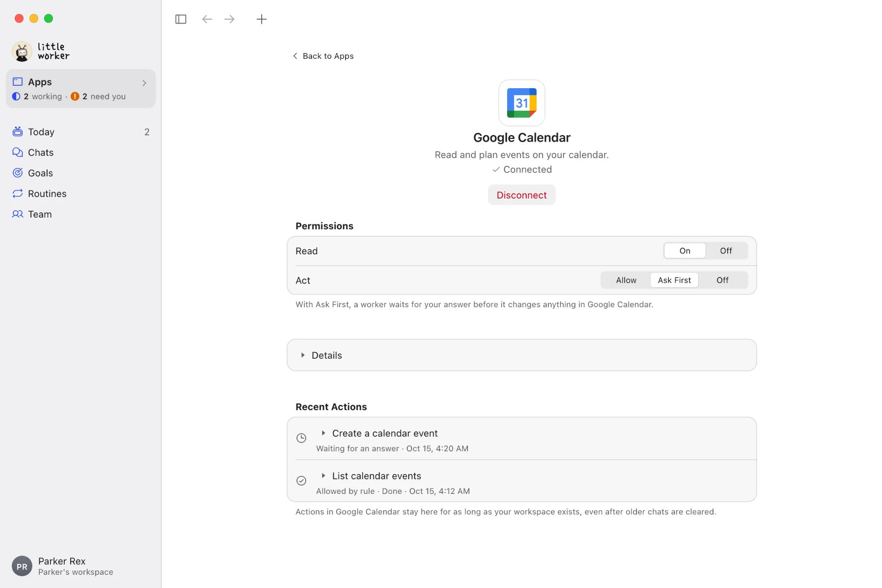Set Act permission to Ask First
Image resolution: width=882 pixels, height=588 pixels.
(x=674, y=280)
